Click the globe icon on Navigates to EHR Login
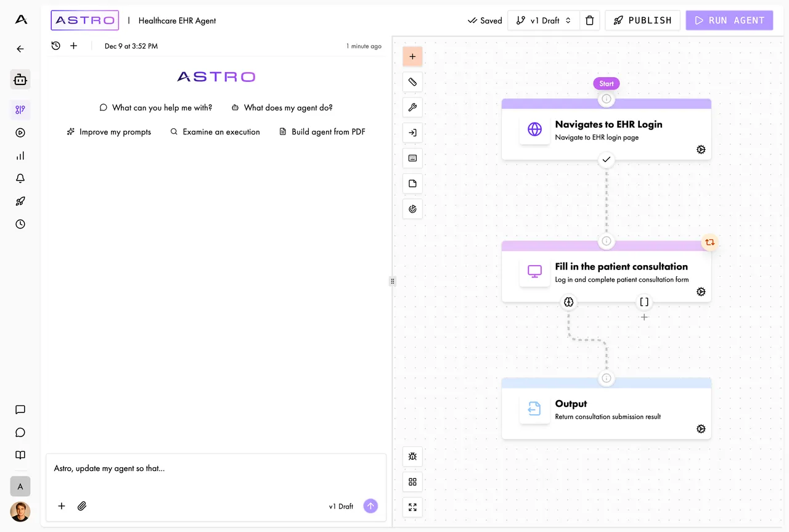 pos(534,129)
